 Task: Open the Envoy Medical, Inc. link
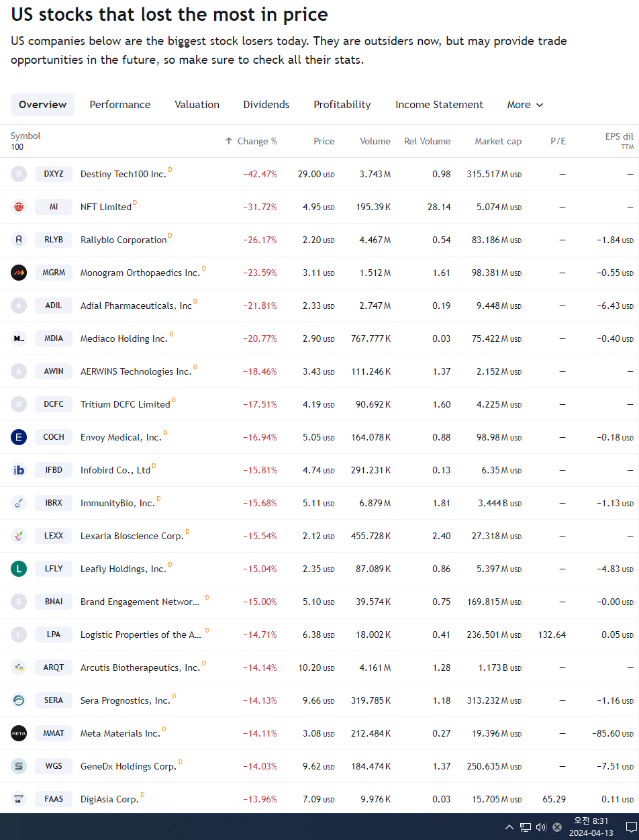[121, 438]
